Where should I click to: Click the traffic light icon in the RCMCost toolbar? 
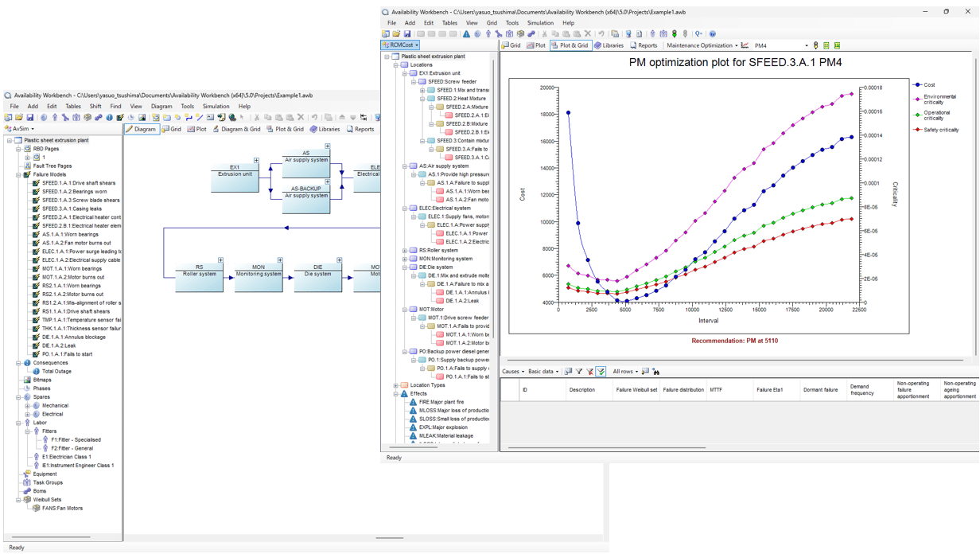(675, 34)
